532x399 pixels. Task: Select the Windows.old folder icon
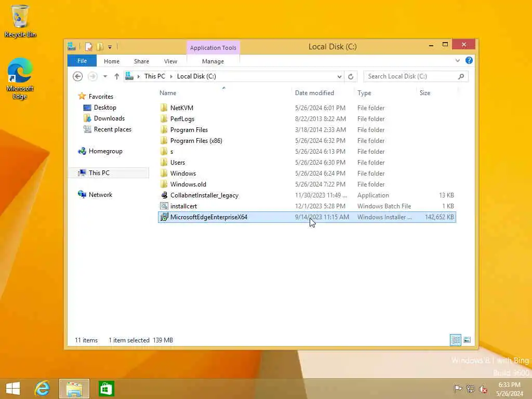164,184
